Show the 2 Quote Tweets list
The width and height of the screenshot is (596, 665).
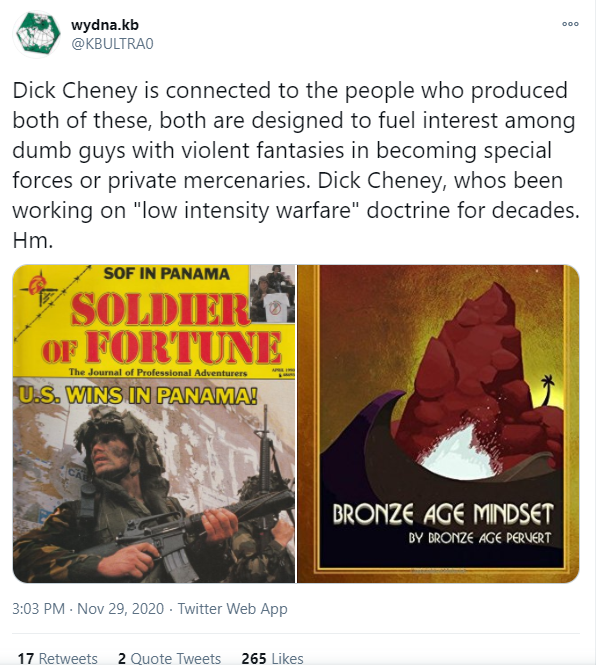(169, 658)
